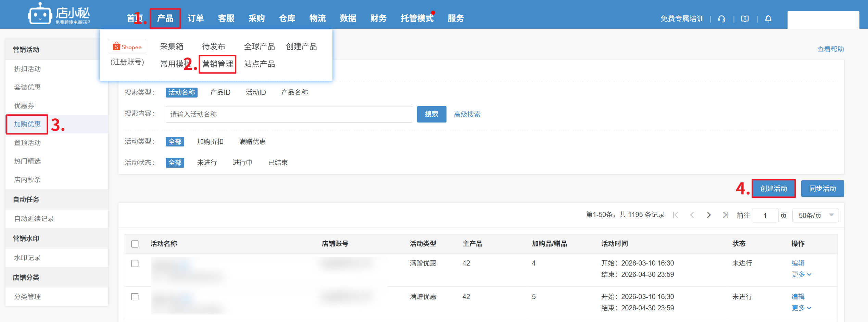Viewport: 868px width, 322px height.
Task: Select the Shopee platform icon
Action: coord(127,47)
